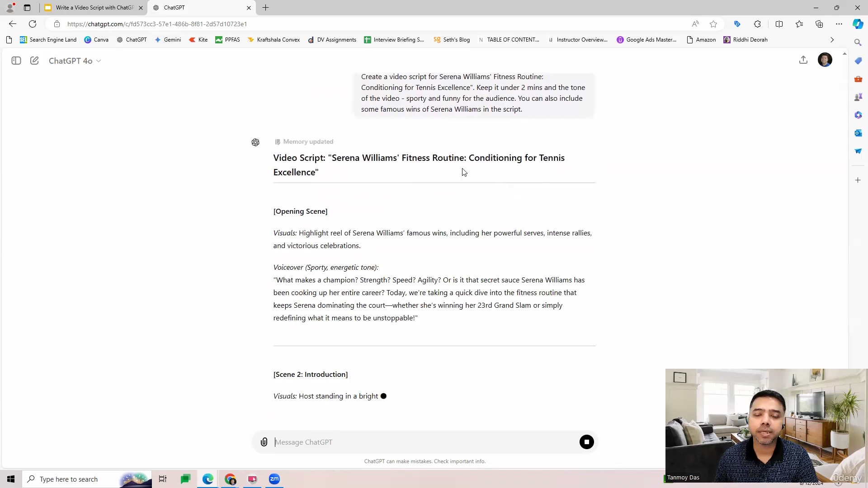Open Edge sidebar Tools briefcase icon

pos(858,79)
